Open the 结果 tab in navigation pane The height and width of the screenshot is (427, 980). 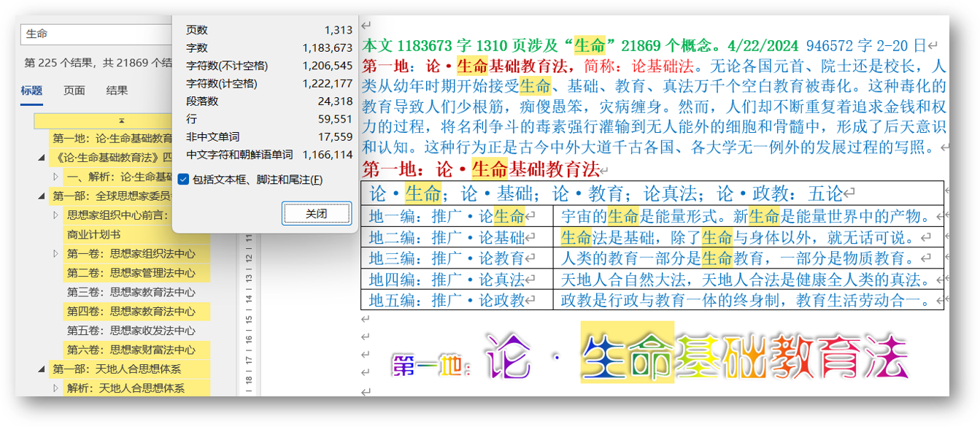pyautogui.click(x=117, y=91)
